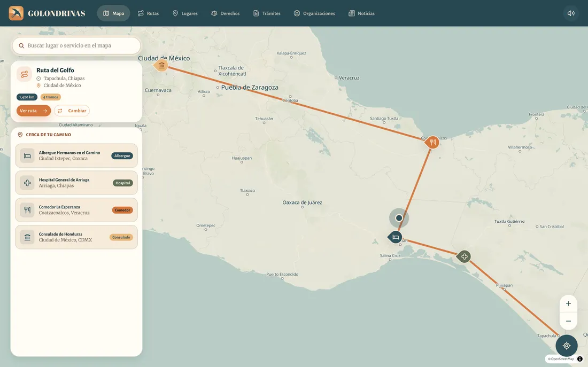Click the map attribution info icon
588x367 pixels.
pyautogui.click(x=580, y=359)
